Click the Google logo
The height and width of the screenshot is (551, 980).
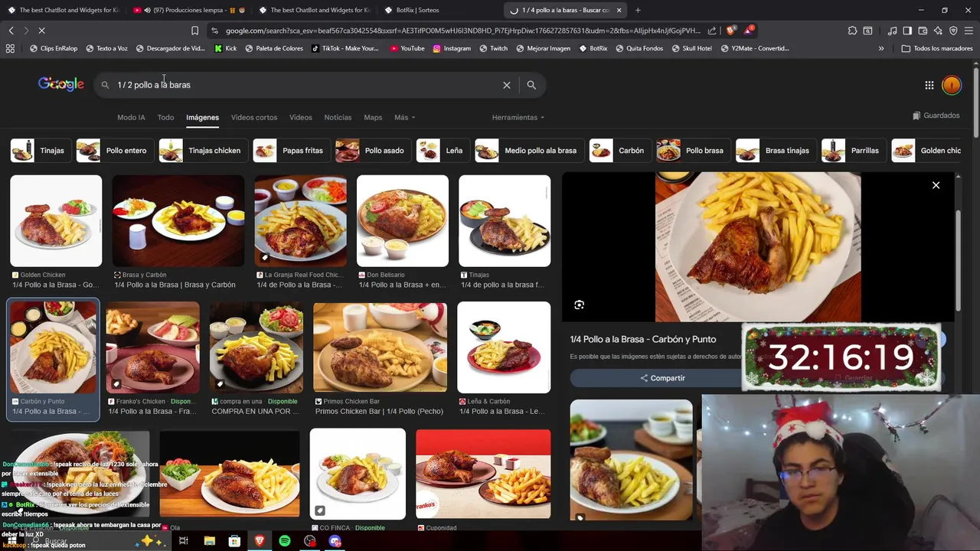tap(61, 84)
